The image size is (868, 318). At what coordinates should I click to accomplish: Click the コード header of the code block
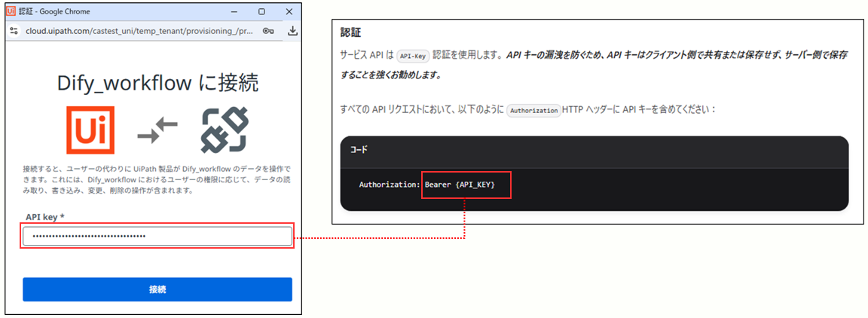[x=359, y=149]
